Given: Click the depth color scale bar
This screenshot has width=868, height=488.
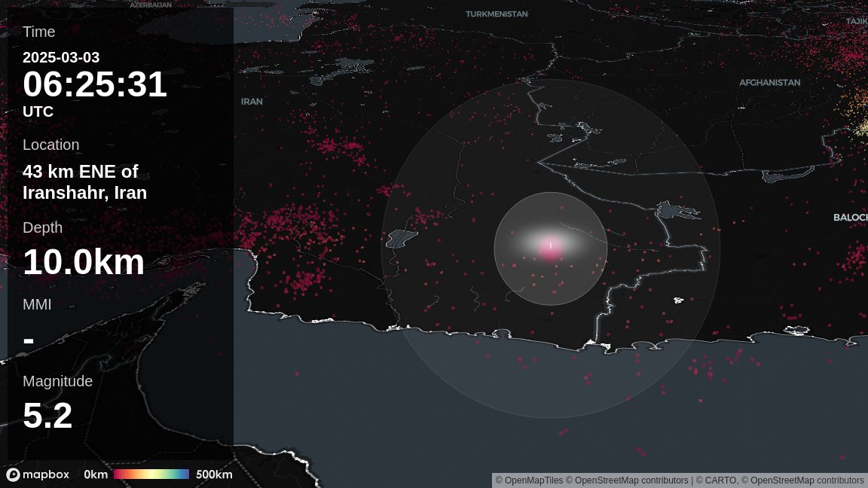Looking at the screenshot, I should click(x=151, y=474).
